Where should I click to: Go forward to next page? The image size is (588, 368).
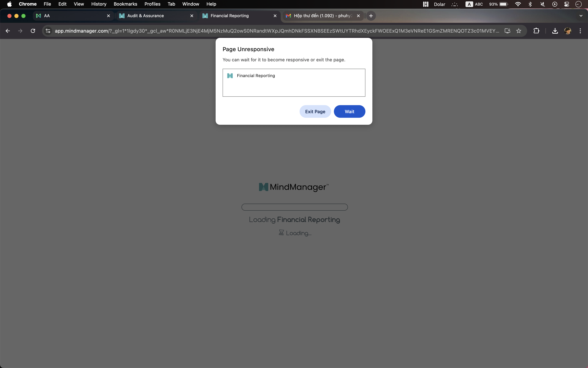click(x=20, y=31)
